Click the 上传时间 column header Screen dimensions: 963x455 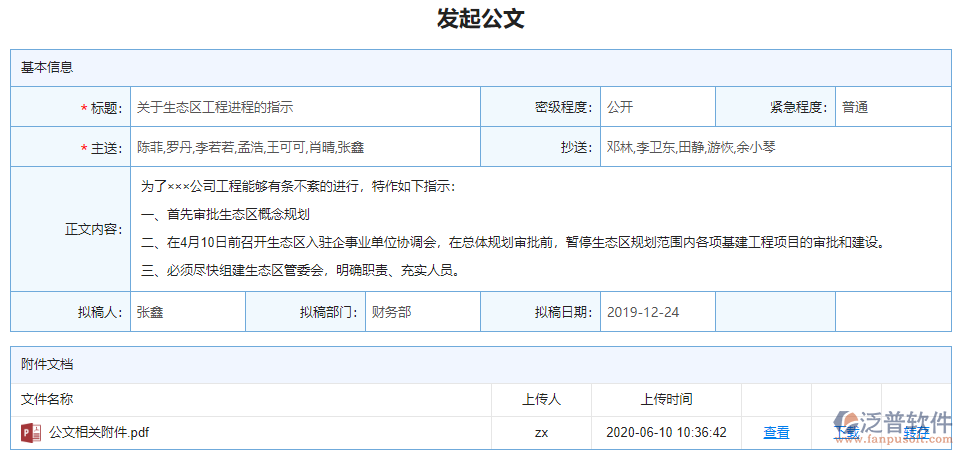click(x=666, y=400)
